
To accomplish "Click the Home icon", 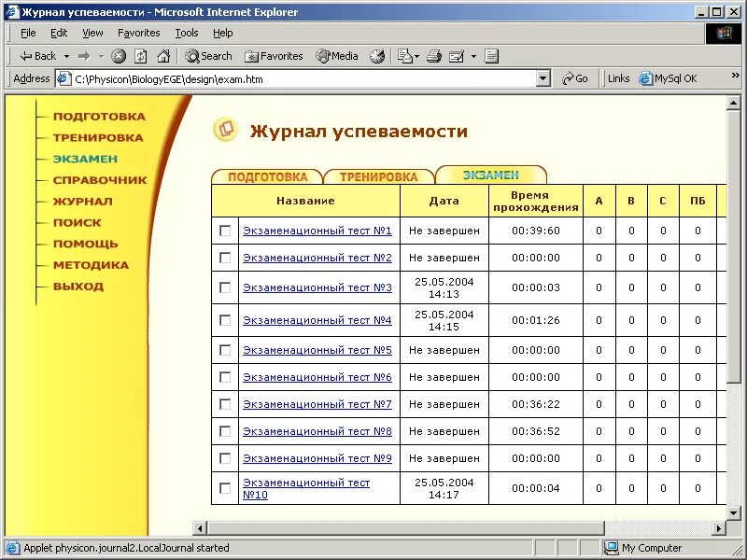I will tap(163, 55).
